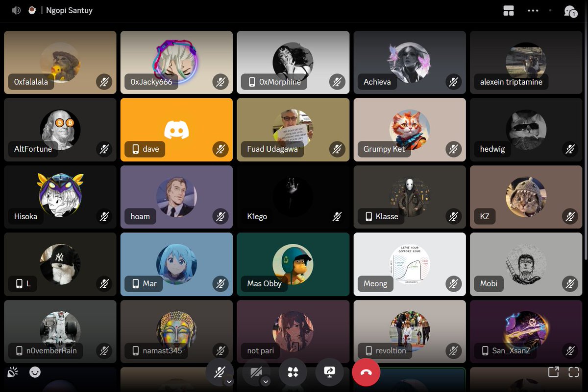The width and height of the screenshot is (588, 392).
Task: Select namast345's Buddha face avatar
Action: pos(176,330)
